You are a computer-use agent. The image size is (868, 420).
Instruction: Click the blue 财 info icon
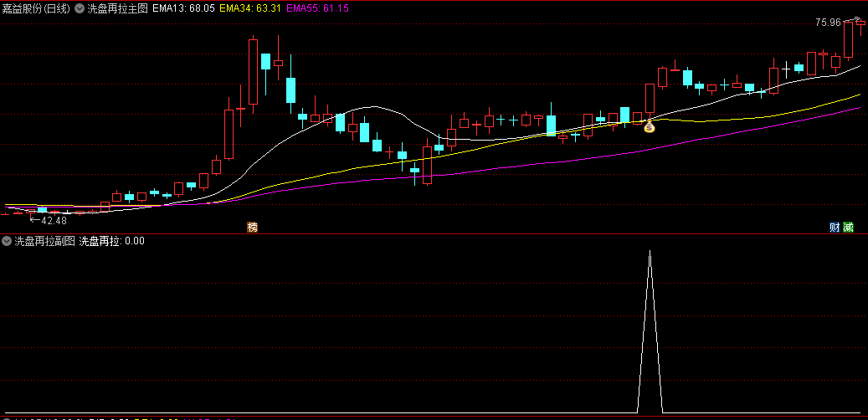[x=835, y=228]
